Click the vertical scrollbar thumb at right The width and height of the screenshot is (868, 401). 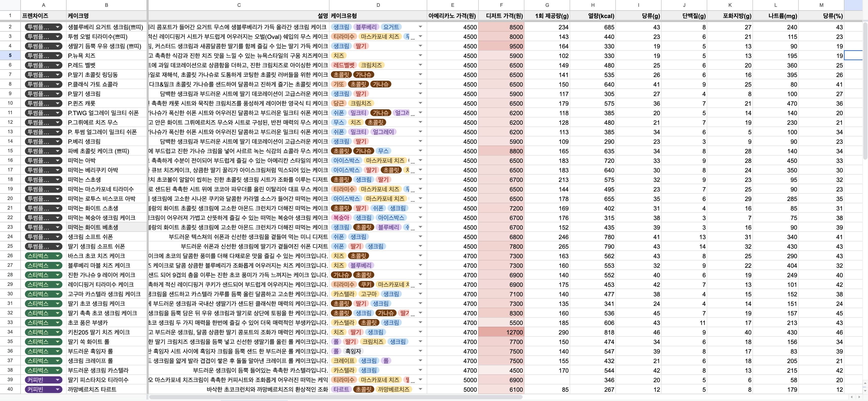[x=865, y=91]
